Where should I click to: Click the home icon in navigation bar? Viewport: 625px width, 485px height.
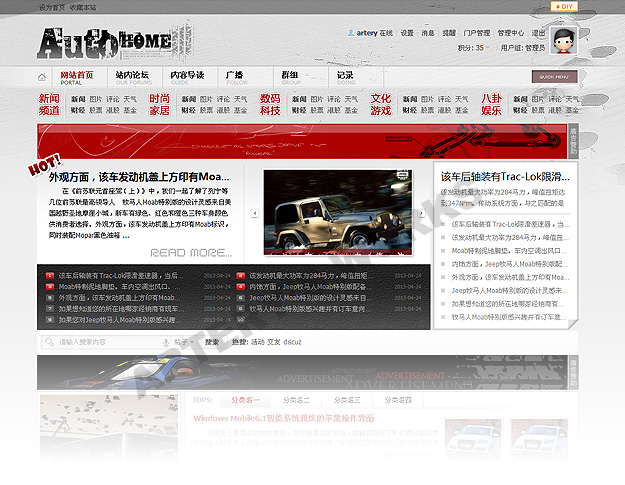point(42,77)
